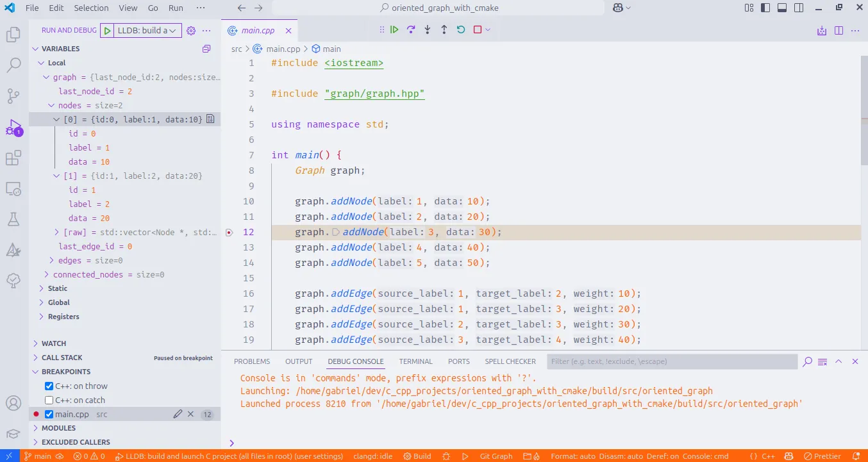Click the compile/download icon in editor toolbar

pos(822,30)
